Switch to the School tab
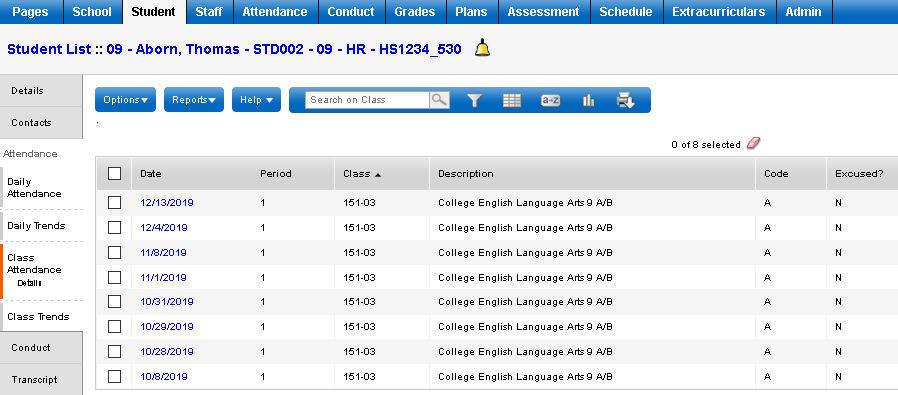 point(93,11)
